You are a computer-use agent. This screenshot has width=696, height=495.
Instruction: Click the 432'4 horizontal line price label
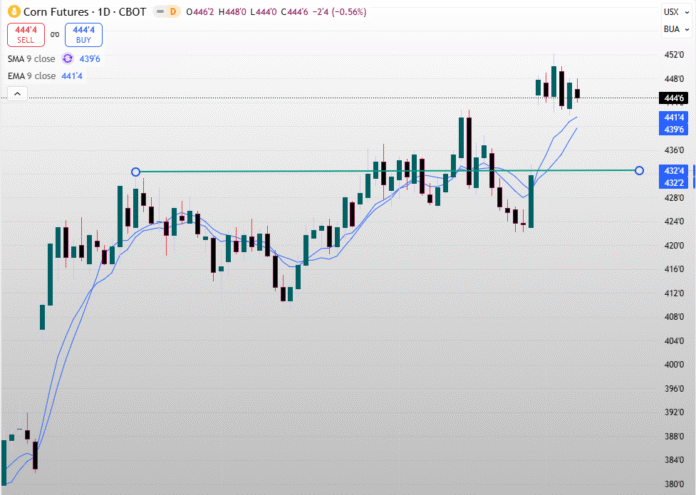[672, 171]
